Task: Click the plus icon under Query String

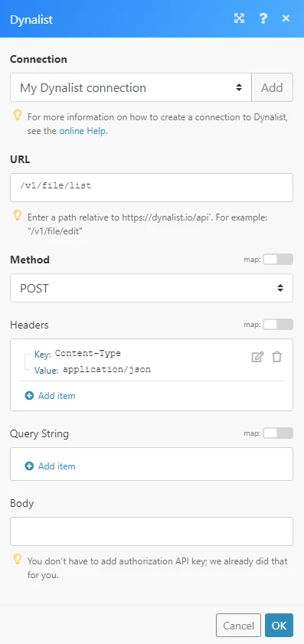Action: [29, 466]
